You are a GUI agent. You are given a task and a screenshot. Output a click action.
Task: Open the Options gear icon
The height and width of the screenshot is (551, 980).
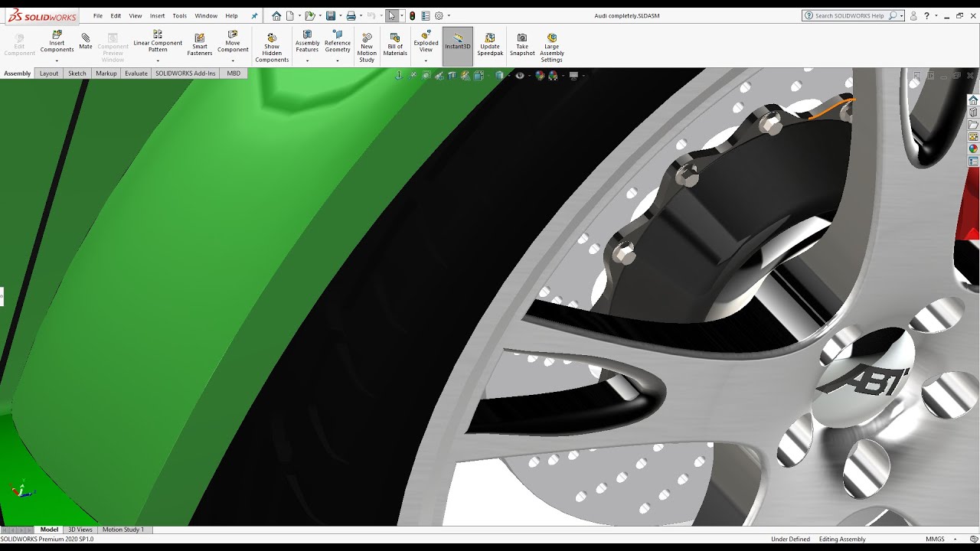439,15
